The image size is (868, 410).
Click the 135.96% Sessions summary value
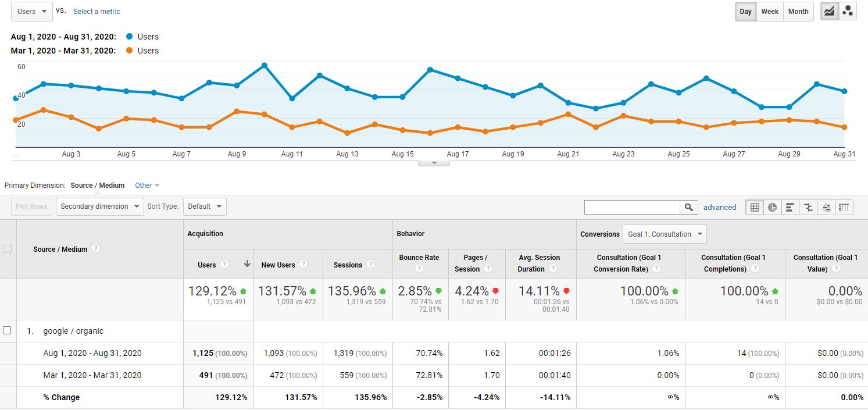point(352,291)
